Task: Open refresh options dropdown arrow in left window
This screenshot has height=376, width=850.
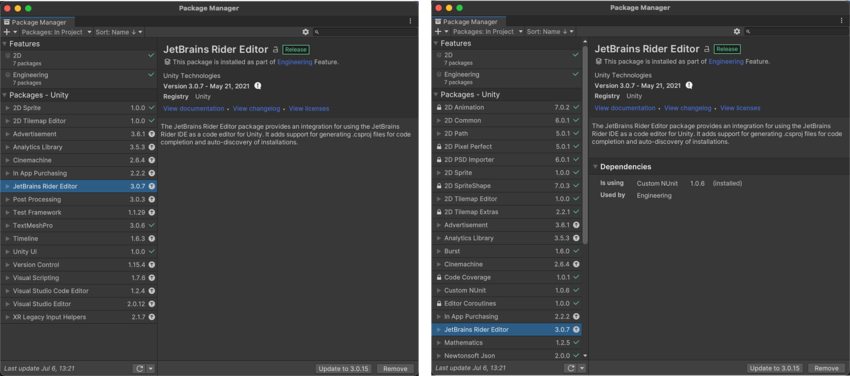Action: (151, 368)
